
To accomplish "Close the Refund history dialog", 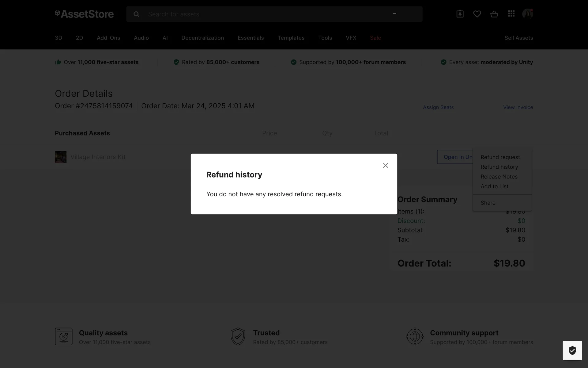I will pos(385,165).
